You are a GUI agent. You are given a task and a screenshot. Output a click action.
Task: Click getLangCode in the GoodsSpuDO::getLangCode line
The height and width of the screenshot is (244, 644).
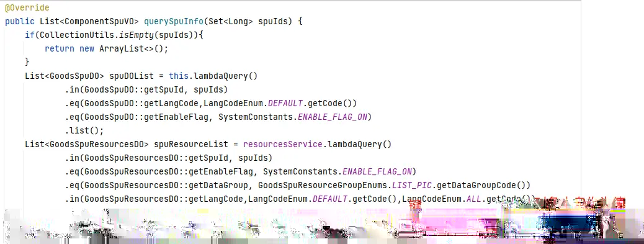(171, 103)
